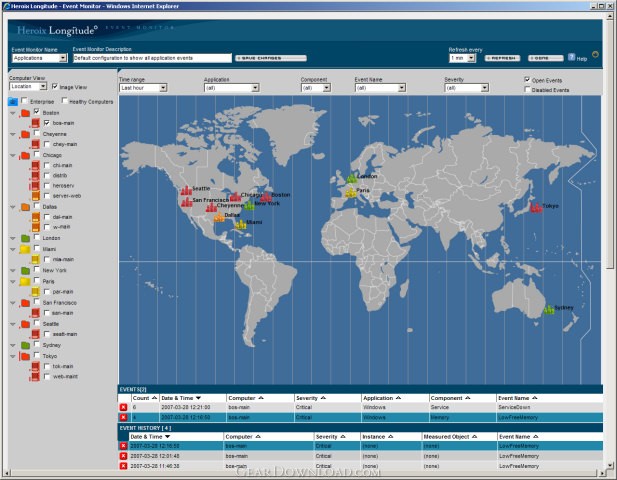Sort event history by Instance column
Image resolution: width=617 pixels, height=480 pixels.
[377, 437]
